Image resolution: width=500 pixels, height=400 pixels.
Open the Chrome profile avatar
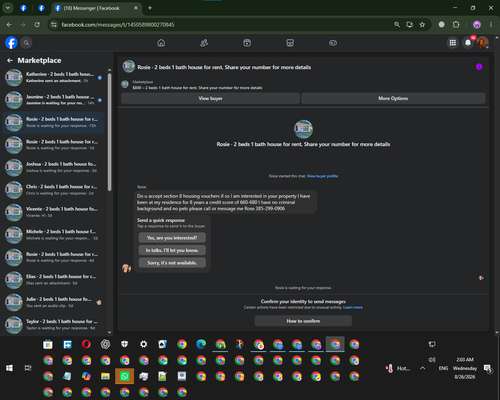click(477, 25)
